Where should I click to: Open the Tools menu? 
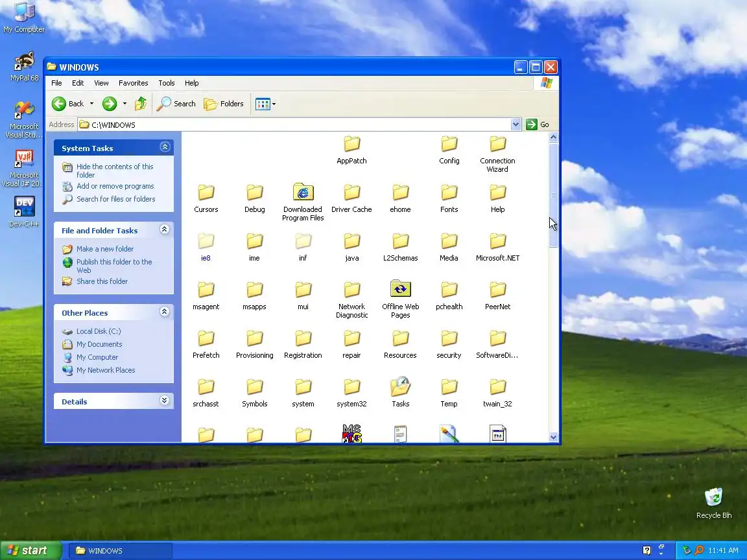point(166,83)
